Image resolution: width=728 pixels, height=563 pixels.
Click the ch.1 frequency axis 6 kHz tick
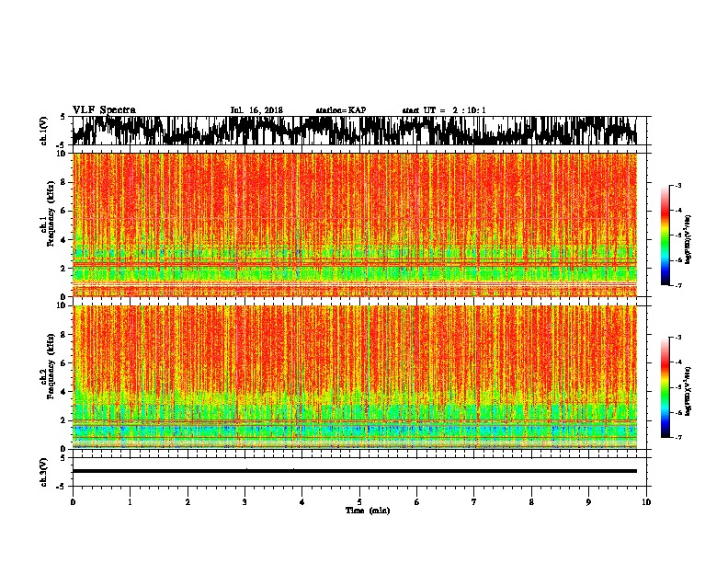pos(64,211)
